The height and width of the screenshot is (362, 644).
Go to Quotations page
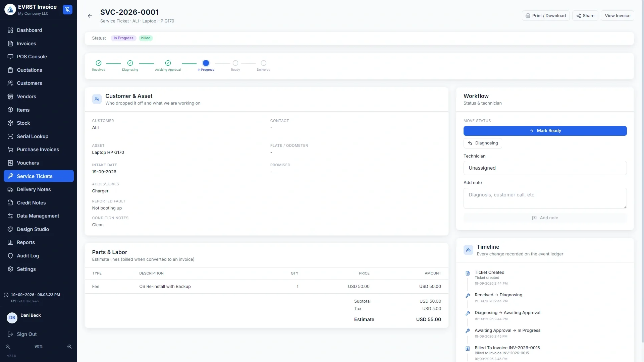click(39, 70)
